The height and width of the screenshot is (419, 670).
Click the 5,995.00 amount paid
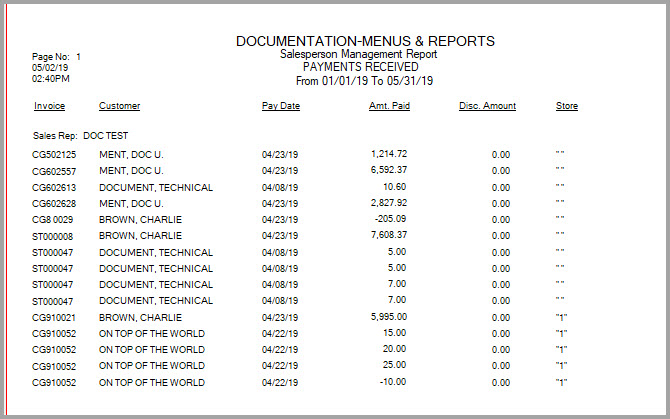click(389, 317)
